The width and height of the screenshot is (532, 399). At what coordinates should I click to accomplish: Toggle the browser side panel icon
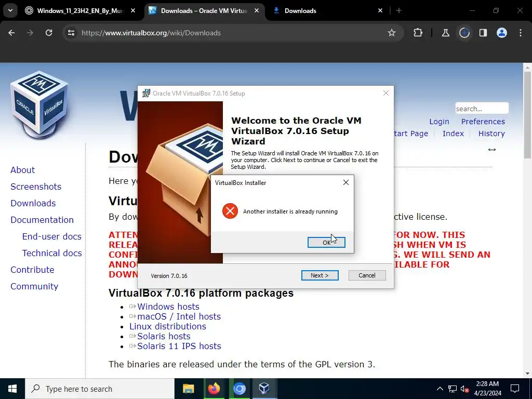point(483,33)
